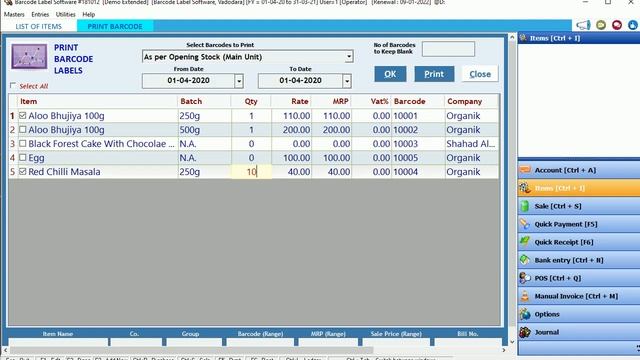Click the blue round toolbar icon
The width and height of the screenshot is (640, 360).
[x=633, y=25]
